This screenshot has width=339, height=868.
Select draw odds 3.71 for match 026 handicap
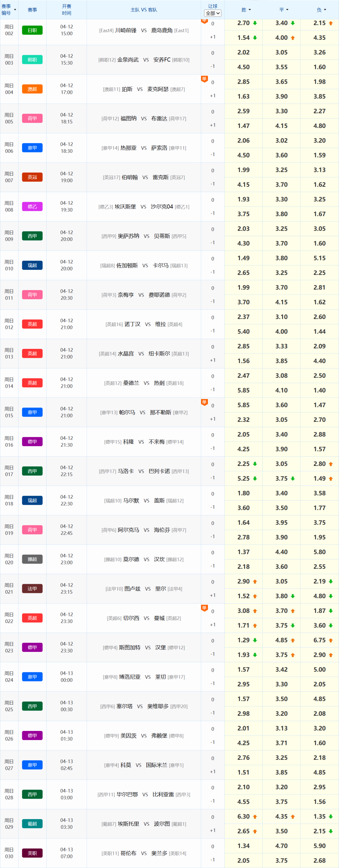pyautogui.click(x=281, y=743)
